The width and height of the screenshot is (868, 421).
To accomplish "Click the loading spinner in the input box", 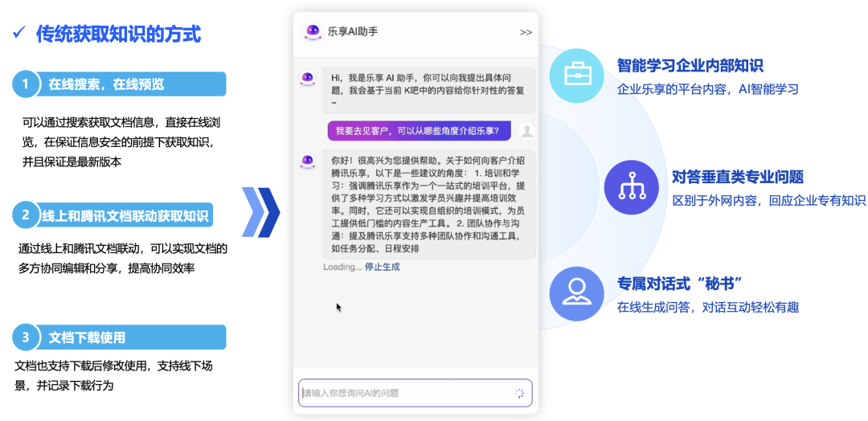I will click(x=518, y=394).
